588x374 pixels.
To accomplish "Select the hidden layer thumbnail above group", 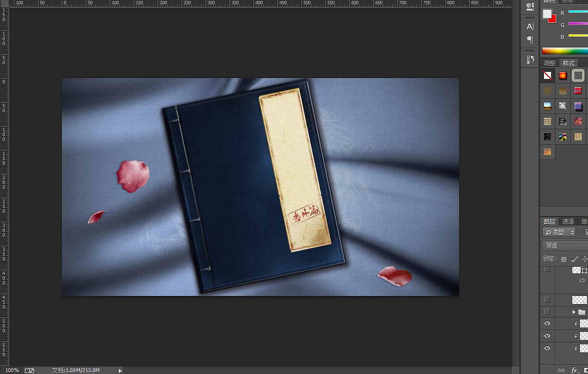I will (580, 300).
